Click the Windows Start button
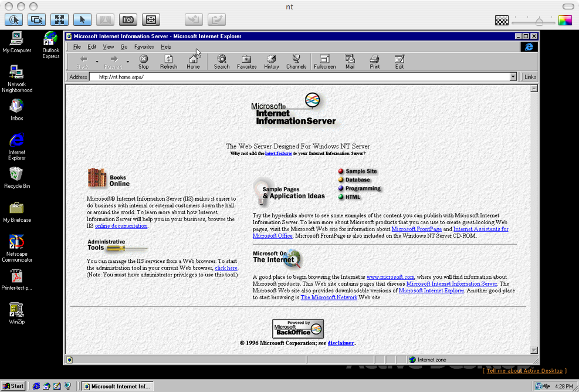The image size is (579, 392). (13, 386)
